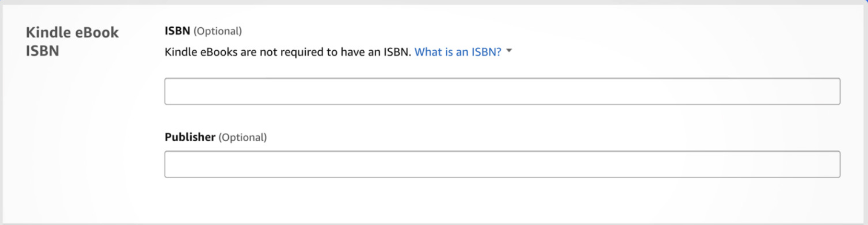The image size is (868, 225).
Task: Click the bold "ISBN" field label
Action: [x=177, y=31]
